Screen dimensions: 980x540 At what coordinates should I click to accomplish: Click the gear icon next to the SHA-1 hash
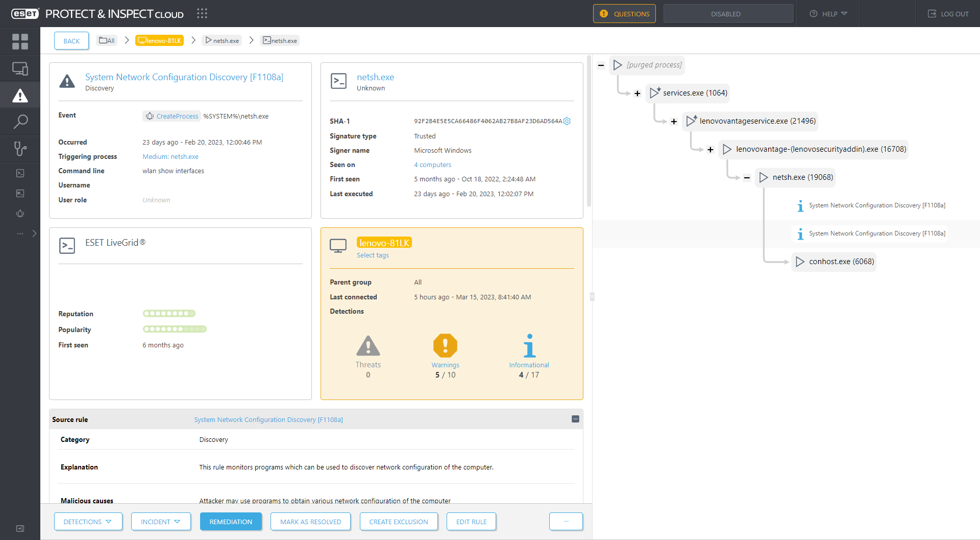tap(567, 121)
